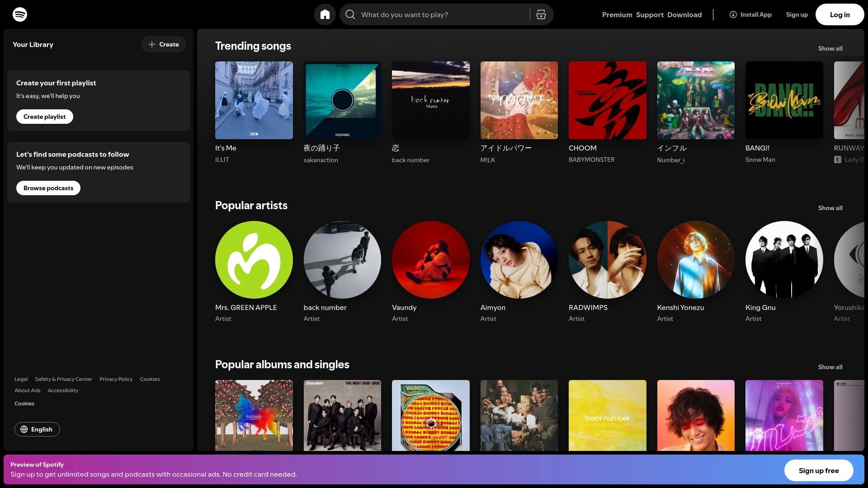Click the Spotify logo icon

click(x=20, y=14)
